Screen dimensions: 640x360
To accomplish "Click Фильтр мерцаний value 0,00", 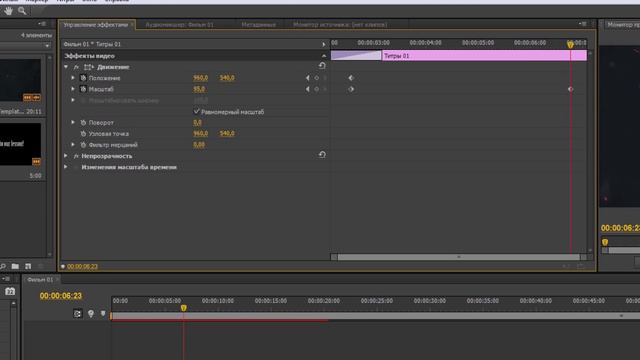I will tap(199, 144).
